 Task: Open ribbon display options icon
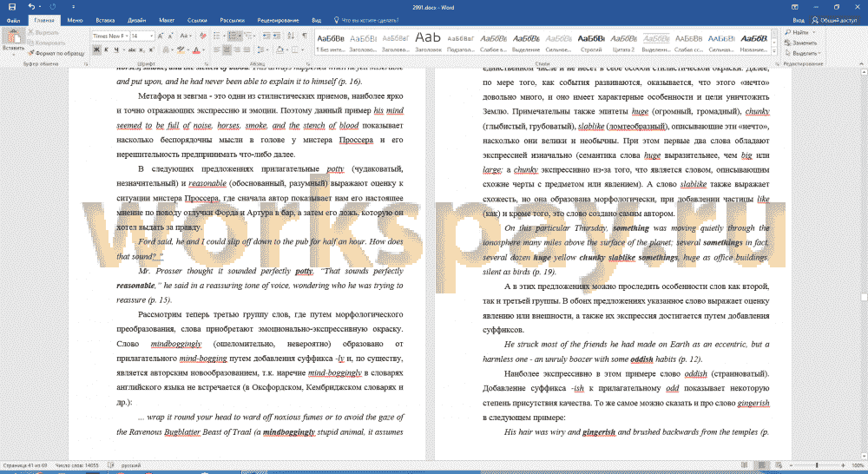click(794, 7)
